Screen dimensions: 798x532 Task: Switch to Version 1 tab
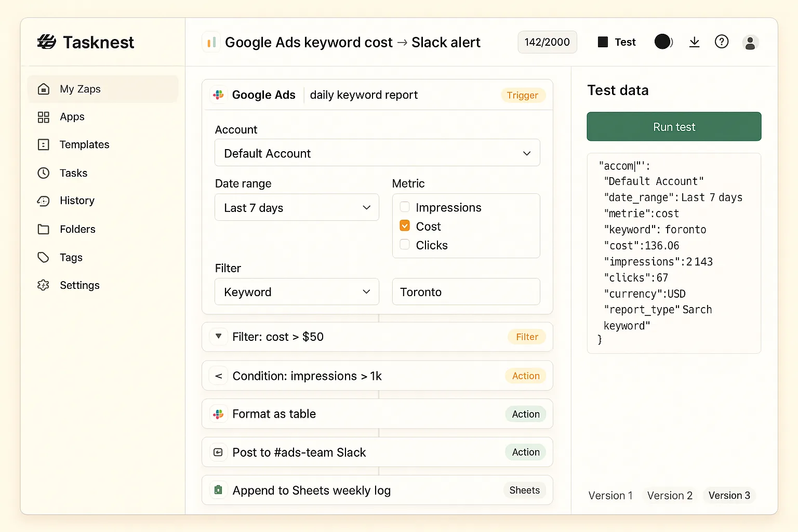610,496
